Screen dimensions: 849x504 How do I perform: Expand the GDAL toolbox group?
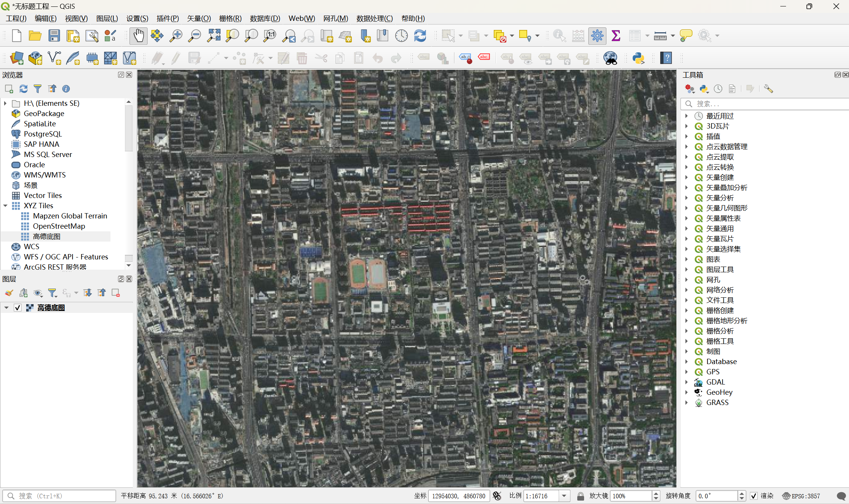687,382
